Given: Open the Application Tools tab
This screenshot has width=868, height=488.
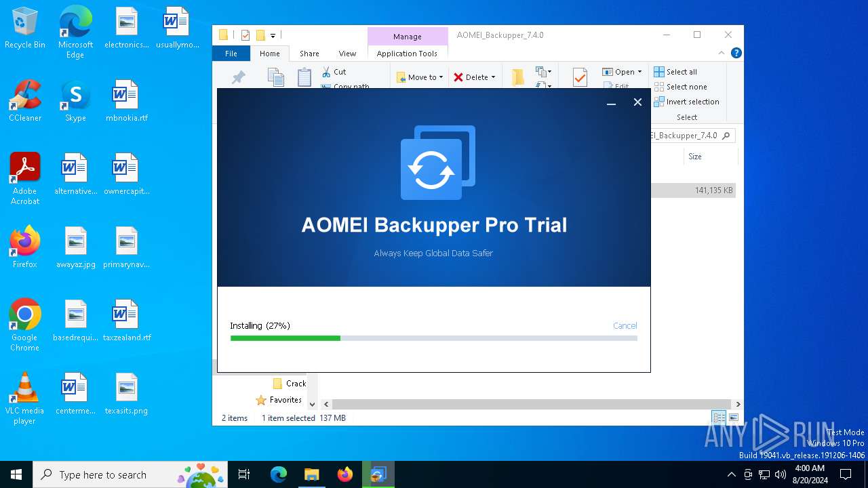Looking at the screenshot, I should point(407,54).
